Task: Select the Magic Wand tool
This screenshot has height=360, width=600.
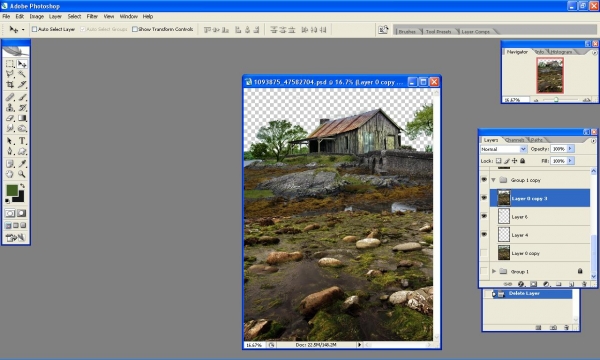Action: [x=22, y=74]
